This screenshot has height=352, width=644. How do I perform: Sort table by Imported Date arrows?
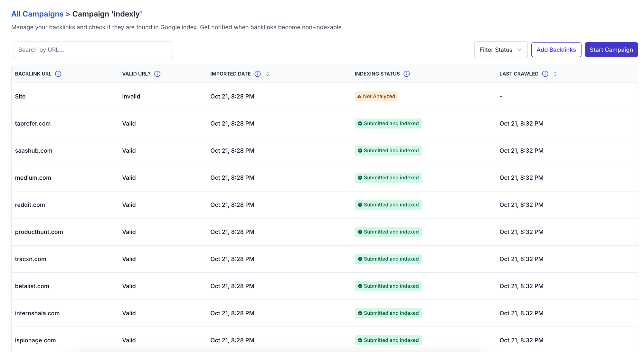pyautogui.click(x=268, y=74)
